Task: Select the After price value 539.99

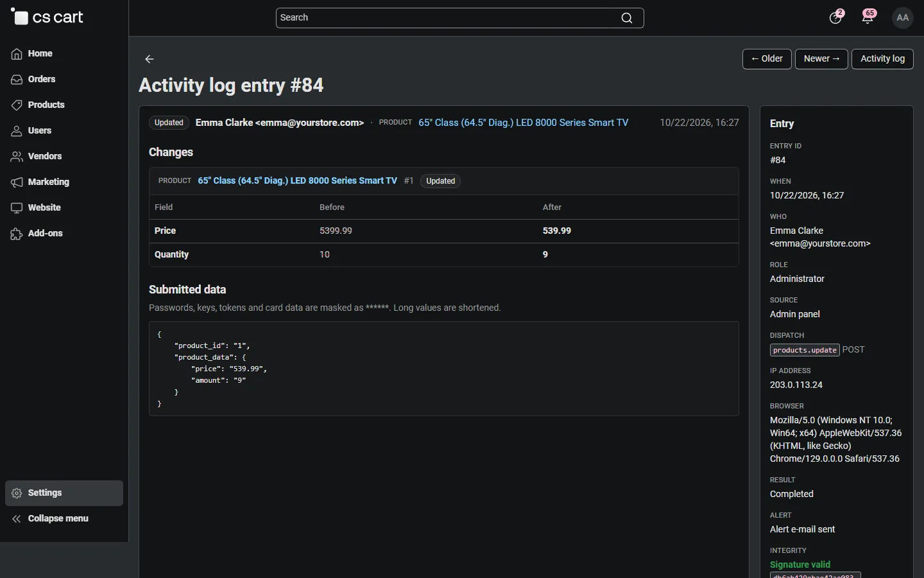Action: tap(557, 231)
